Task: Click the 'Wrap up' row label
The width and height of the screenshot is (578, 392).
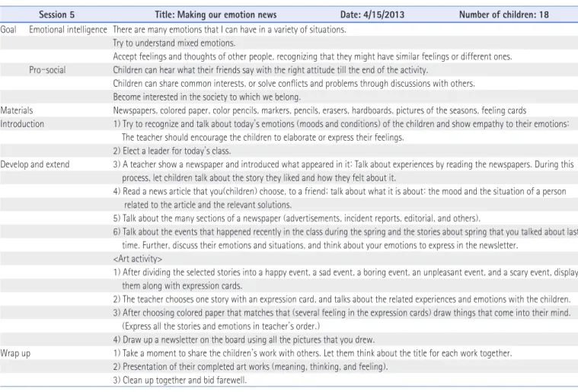Action: click(x=15, y=353)
